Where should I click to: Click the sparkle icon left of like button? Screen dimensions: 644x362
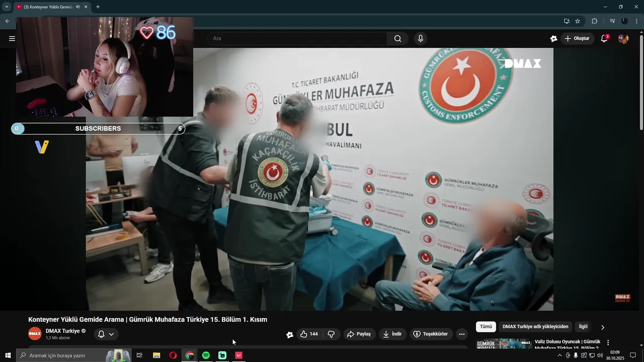[x=290, y=334]
